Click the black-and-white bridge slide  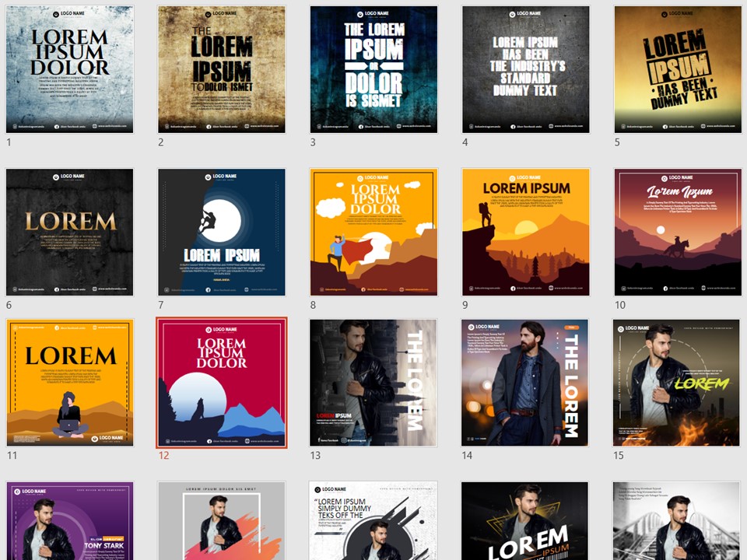pyautogui.click(x=677, y=521)
